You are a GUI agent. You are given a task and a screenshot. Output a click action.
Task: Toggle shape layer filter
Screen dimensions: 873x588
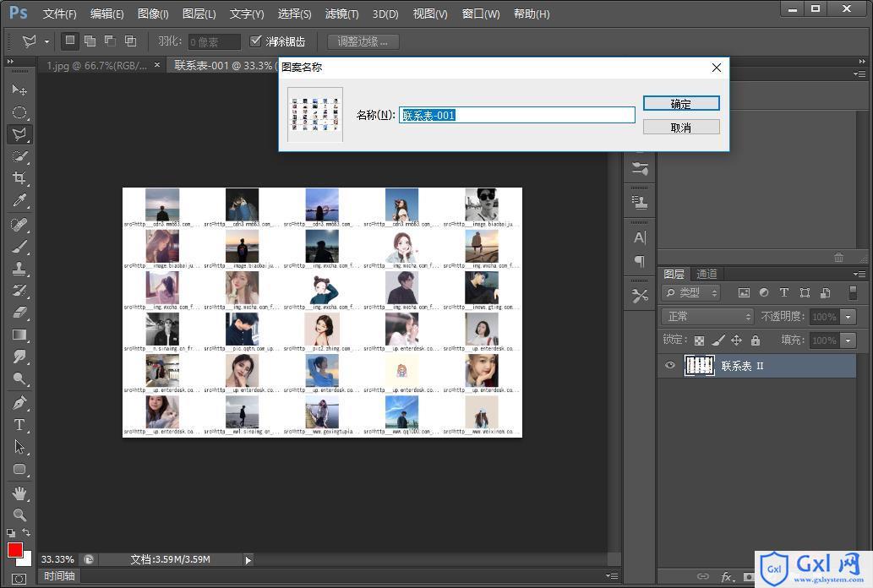(805, 292)
